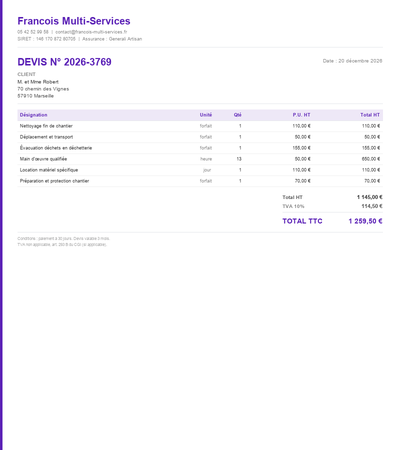Click the date 20 décembre 2026
This screenshot has height=450, width=400.
point(360,61)
